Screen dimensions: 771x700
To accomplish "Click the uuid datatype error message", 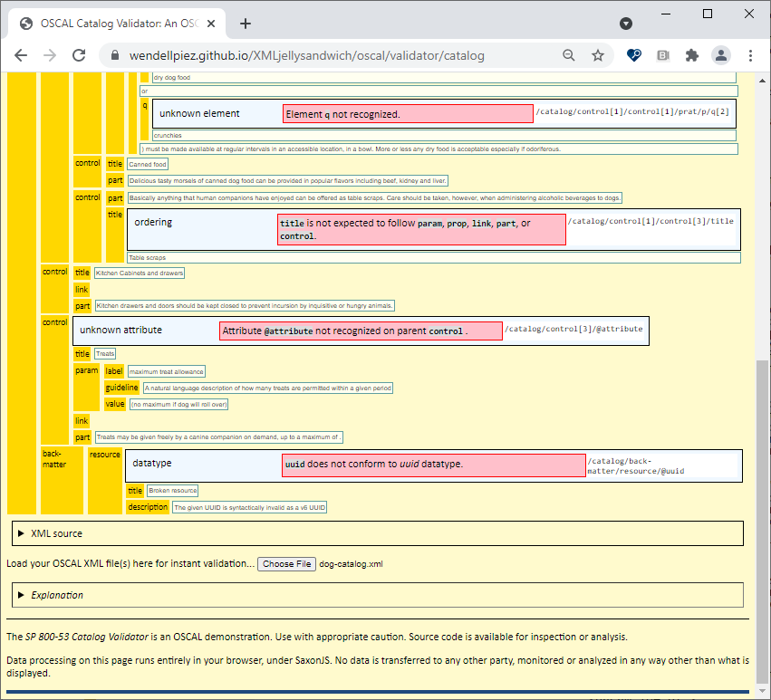I will [x=434, y=465].
